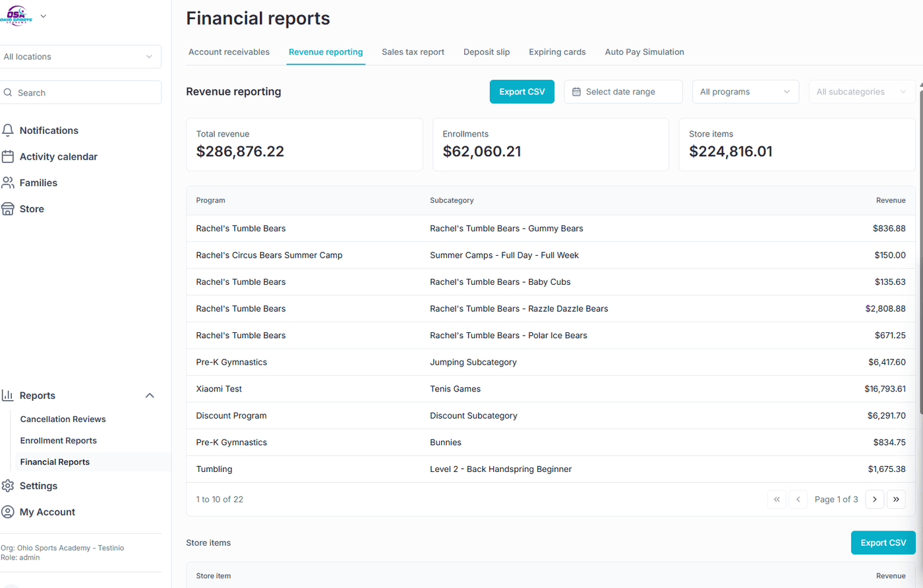Switch to Deposit slip tab
The width and height of the screenshot is (923, 588).
[487, 52]
